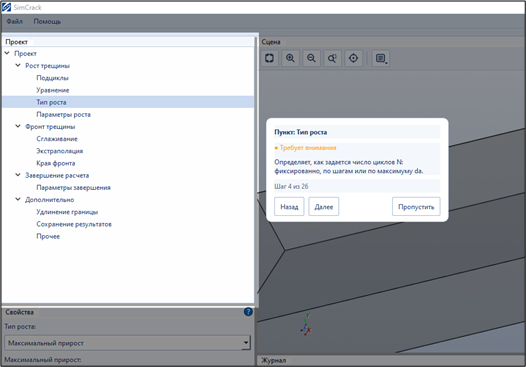526x367 pixels.
Task: Open the Файл menu
Action: click(x=15, y=21)
